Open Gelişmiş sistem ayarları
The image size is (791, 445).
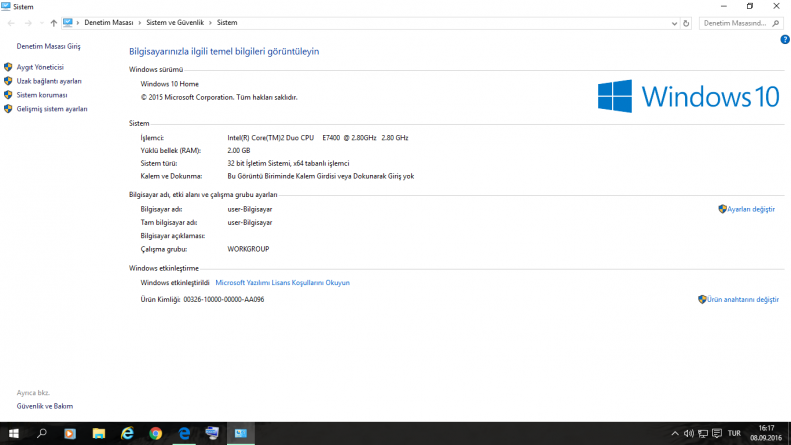[52, 109]
